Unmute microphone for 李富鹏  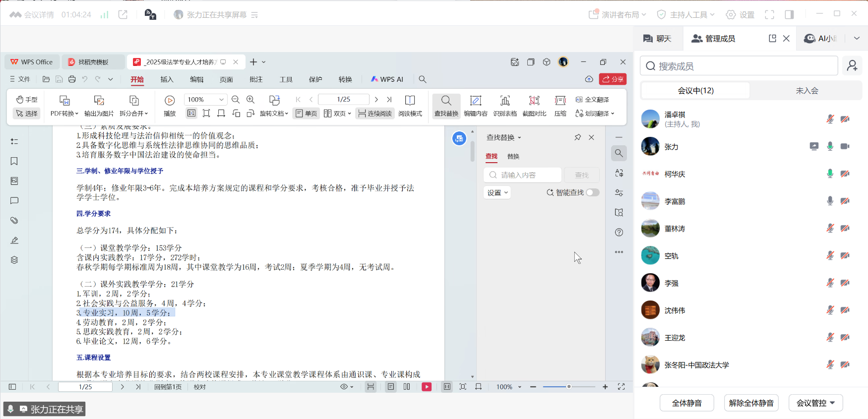click(830, 201)
